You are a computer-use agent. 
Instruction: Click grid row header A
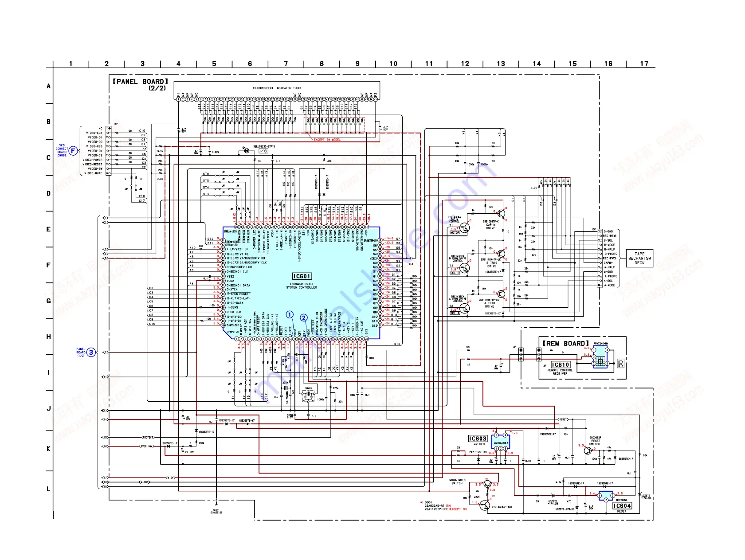pos(48,86)
